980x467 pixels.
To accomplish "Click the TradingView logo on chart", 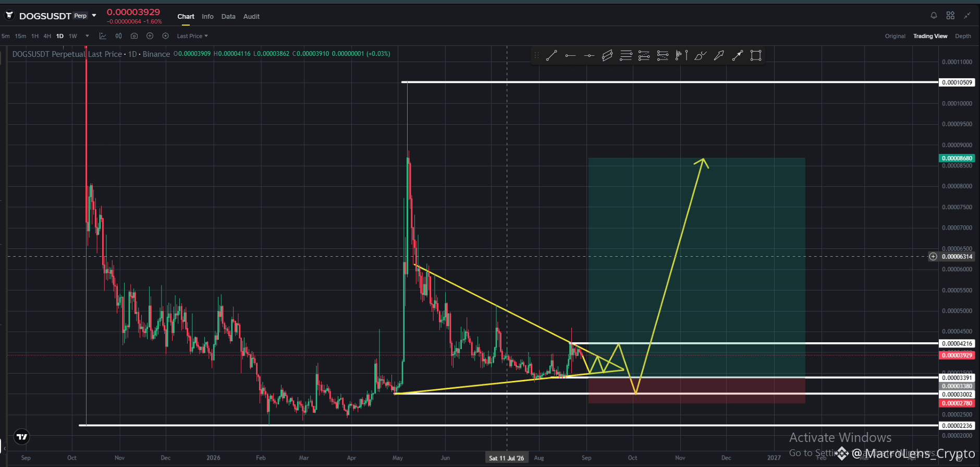I will pyautogui.click(x=22, y=437).
